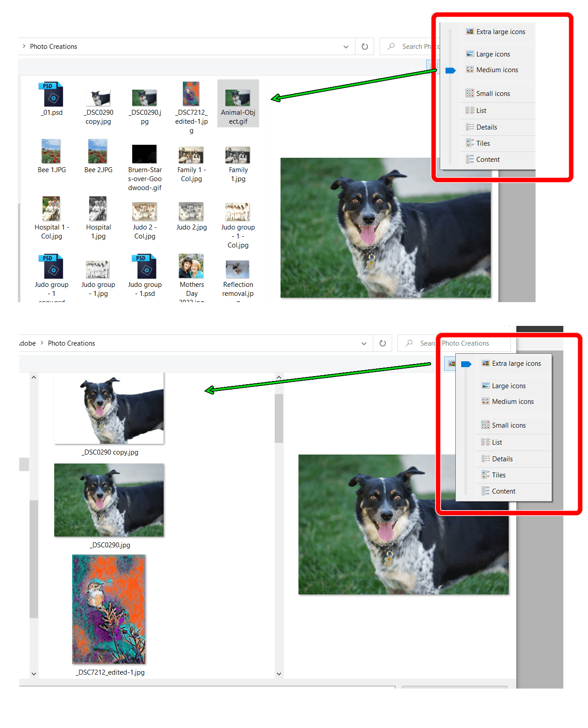Click the down arrow of the extra-large thumbnails scrollbar
The height and width of the screenshot is (728, 588).
click(x=279, y=673)
